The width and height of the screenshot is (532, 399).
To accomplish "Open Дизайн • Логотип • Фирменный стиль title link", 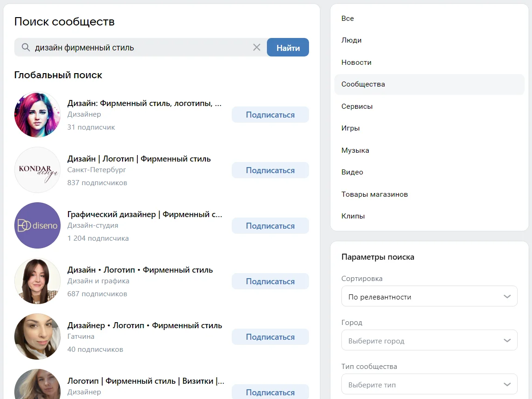I will [140, 270].
